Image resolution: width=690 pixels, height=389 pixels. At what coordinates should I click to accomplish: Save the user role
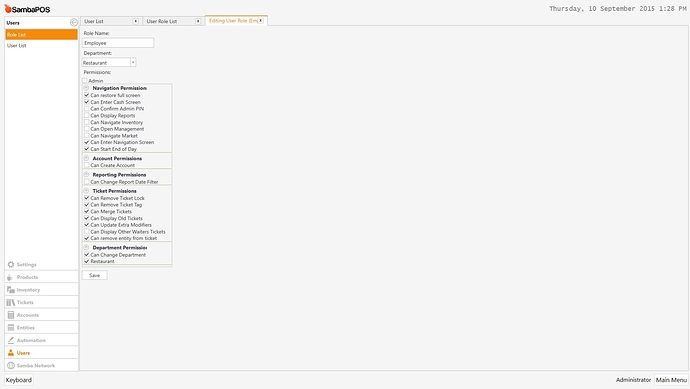point(95,275)
